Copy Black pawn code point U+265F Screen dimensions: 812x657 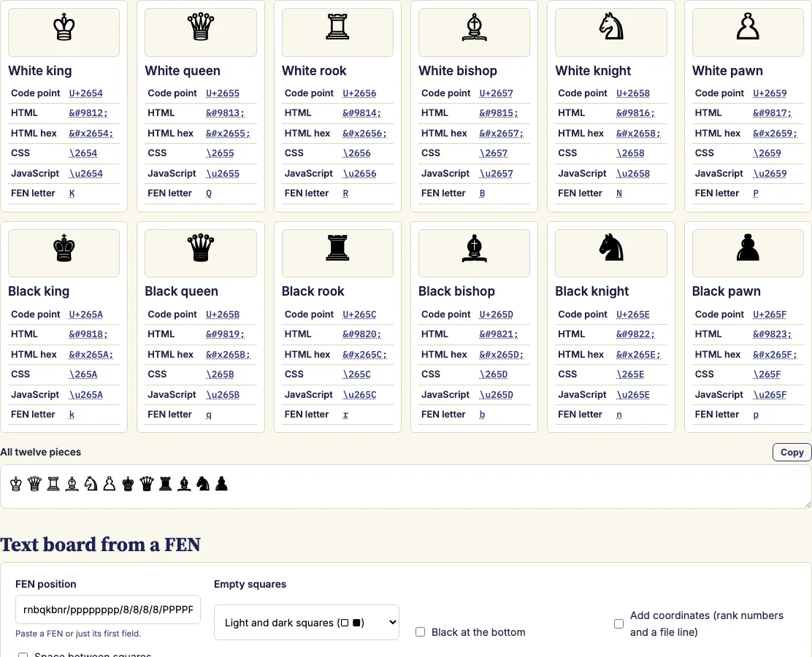pos(770,314)
